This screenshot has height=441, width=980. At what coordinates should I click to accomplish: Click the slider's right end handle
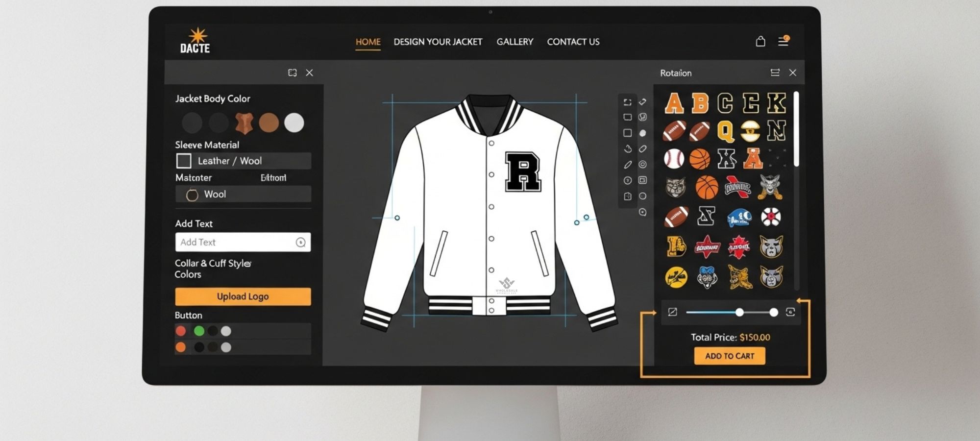(x=773, y=312)
